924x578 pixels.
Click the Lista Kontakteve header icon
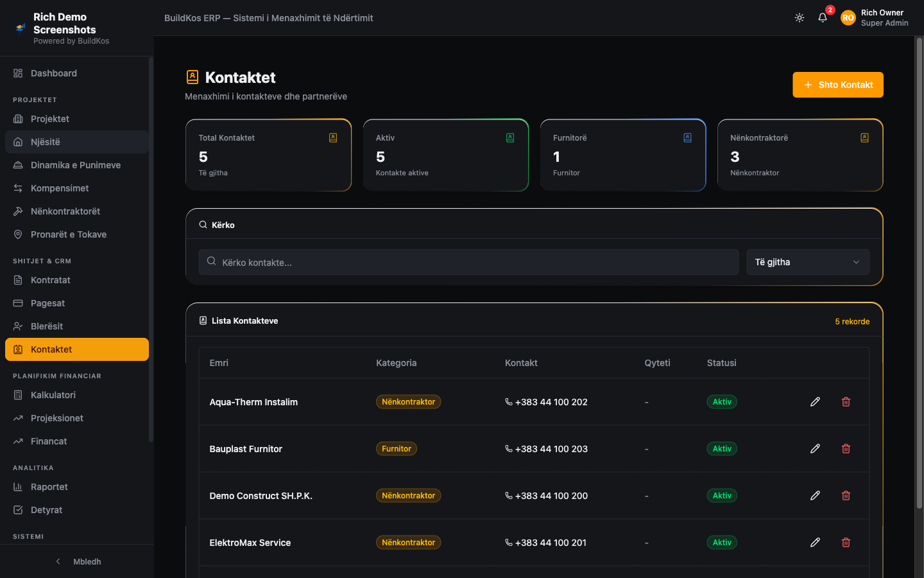[x=203, y=320]
